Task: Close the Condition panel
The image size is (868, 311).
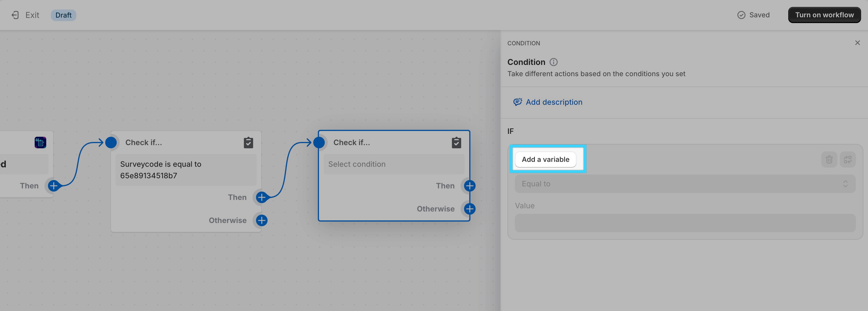Action: coord(857,43)
